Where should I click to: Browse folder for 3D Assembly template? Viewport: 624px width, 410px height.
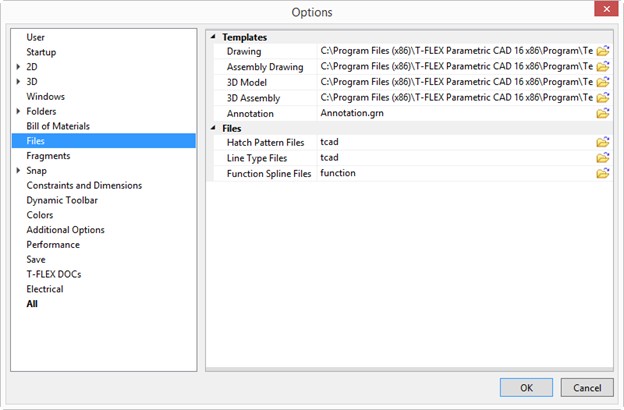(603, 98)
